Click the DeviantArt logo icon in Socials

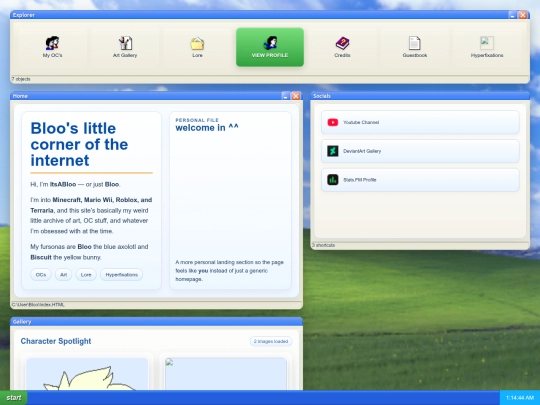333,151
